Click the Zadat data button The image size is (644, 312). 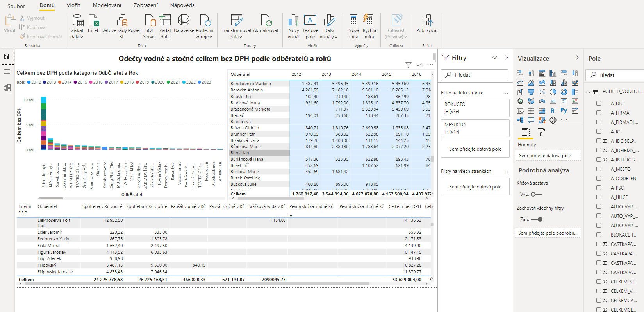tap(165, 27)
